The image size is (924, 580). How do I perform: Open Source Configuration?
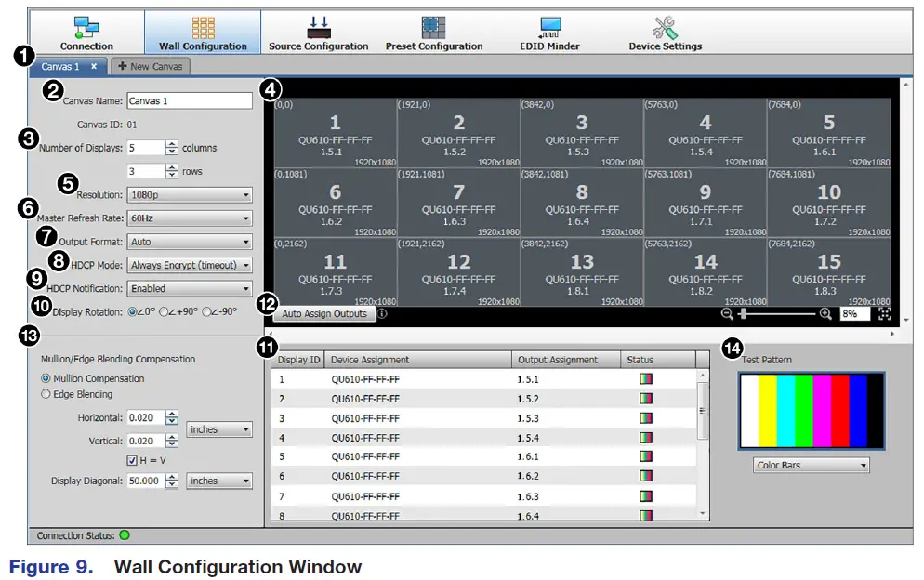tap(319, 30)
